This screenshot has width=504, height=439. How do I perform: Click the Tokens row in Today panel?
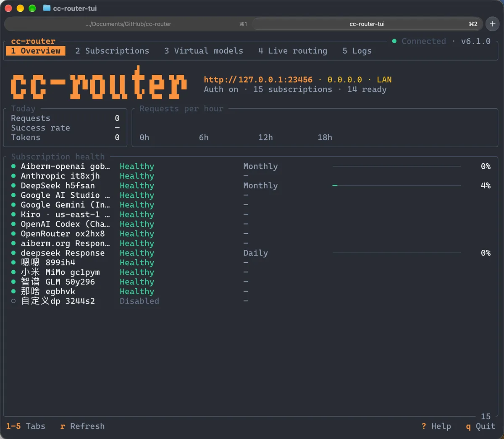point(65,138)
